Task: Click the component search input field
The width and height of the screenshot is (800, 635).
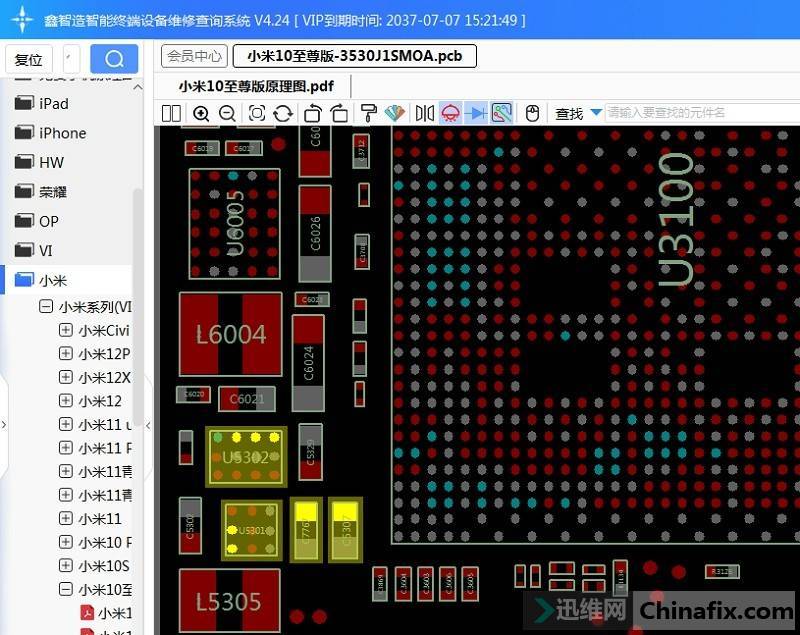Action: pyautogui.click(x=700, y=113)
